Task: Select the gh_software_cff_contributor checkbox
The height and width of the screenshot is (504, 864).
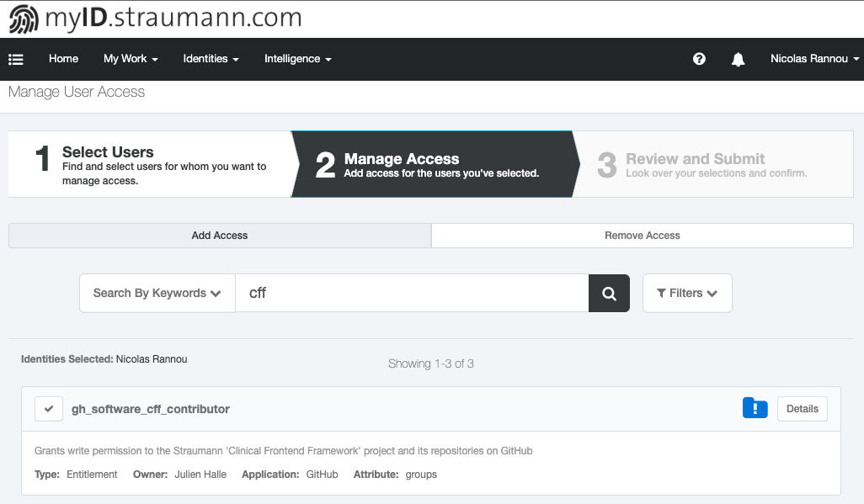Action: click(49, 409)
